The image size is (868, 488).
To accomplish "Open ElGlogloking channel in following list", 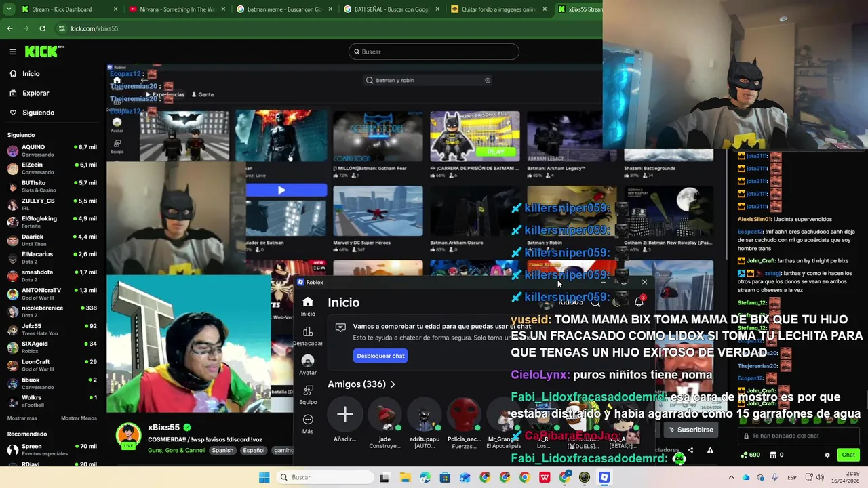I will click(x=52, y=222).
